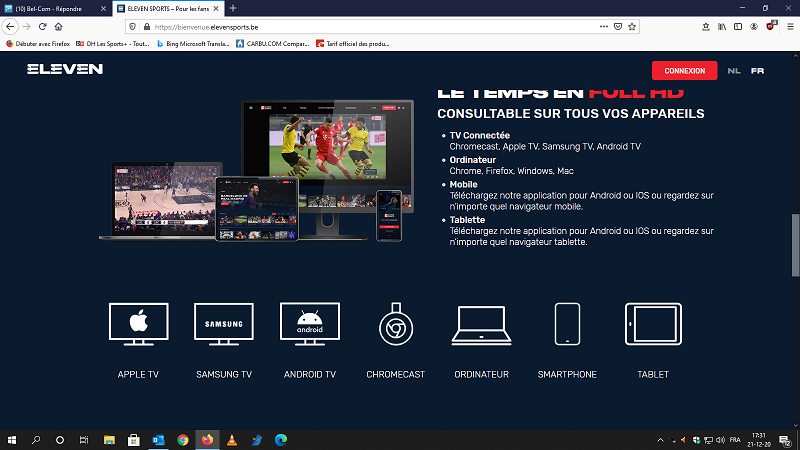Show hidden system tray icons
Image resolution: width=800 pixels, height=450 pixels.
click(660, 440)
